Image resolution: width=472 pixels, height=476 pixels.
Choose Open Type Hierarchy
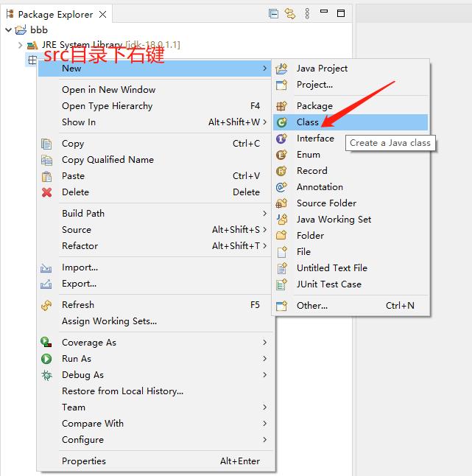(x=155, y=106)
